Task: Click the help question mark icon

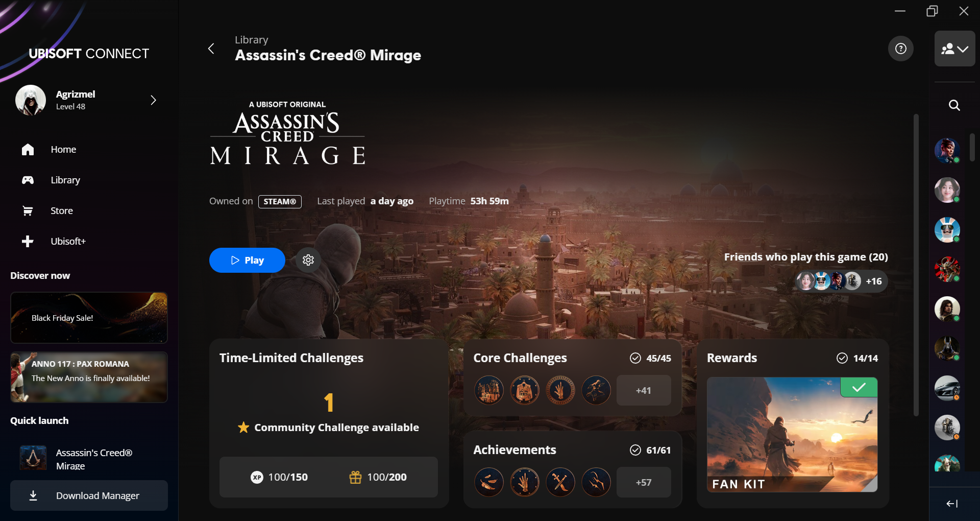Action: pyautogui.click(x=901, y=49)
